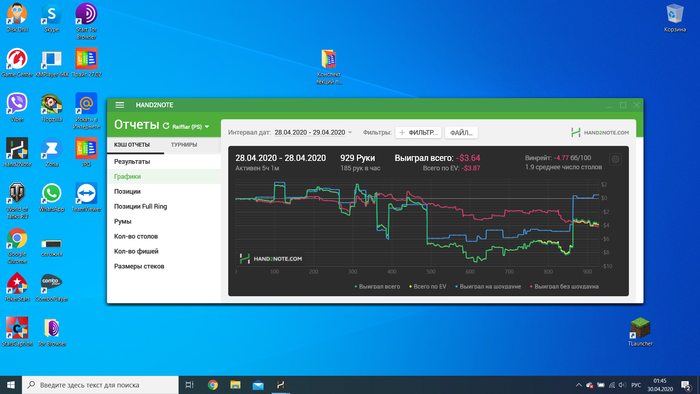Switch the РУС input language

pyautogui.click(x=636, y=385)
